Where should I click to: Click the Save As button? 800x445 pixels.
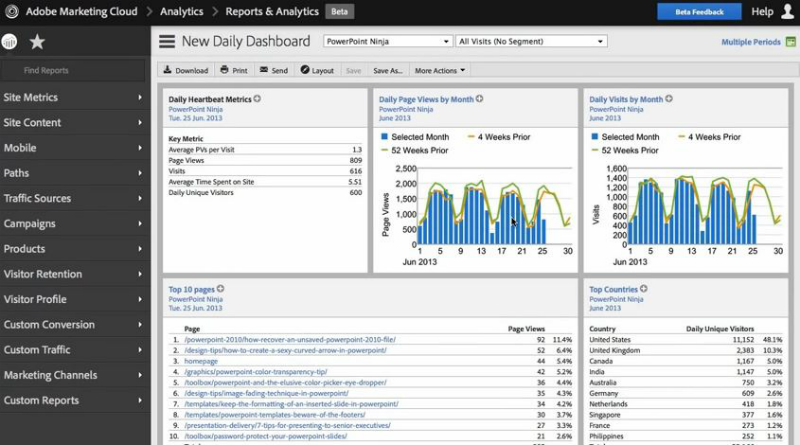387,71
